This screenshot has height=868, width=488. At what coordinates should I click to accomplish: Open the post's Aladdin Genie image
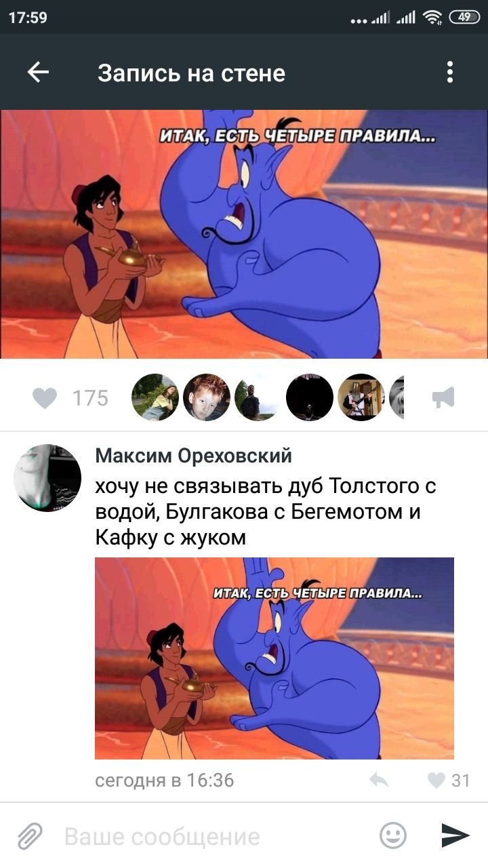[x=244, y=234]
